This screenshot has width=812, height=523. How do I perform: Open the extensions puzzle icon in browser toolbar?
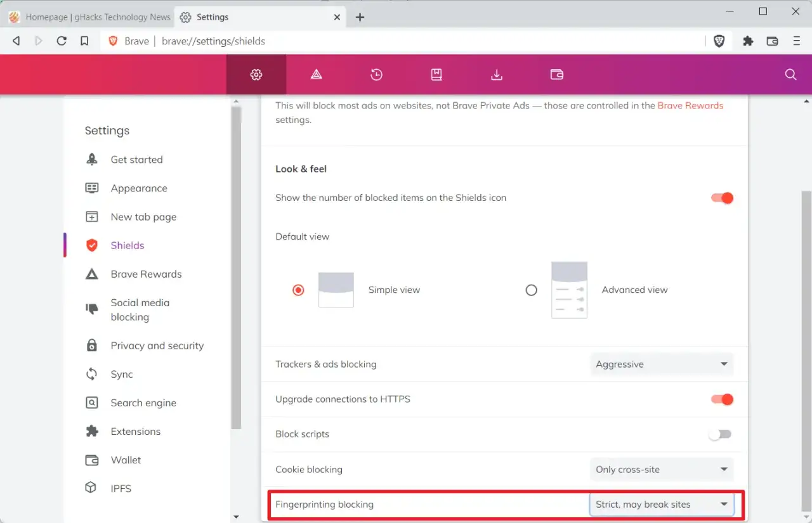point(748,41)
